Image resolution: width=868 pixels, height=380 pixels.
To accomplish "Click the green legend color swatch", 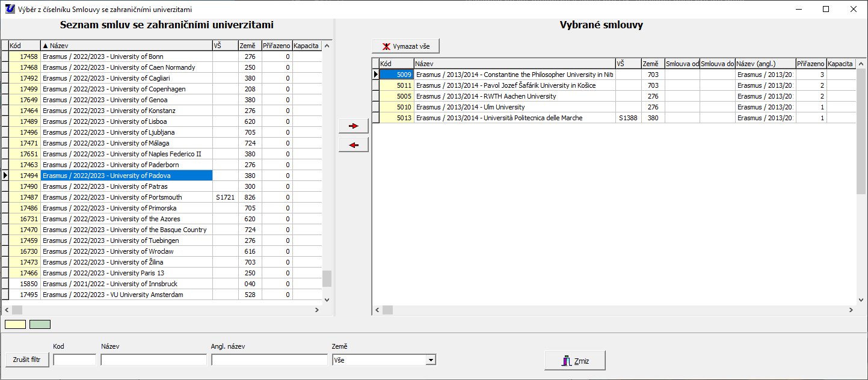I will click(40, 325).
